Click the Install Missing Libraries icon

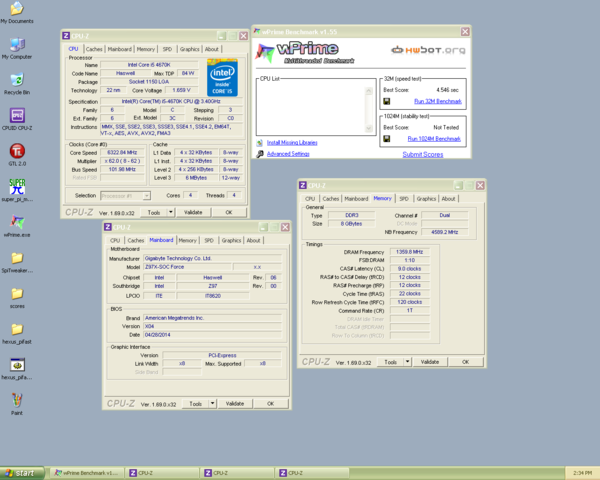click(x=260, y=143)
